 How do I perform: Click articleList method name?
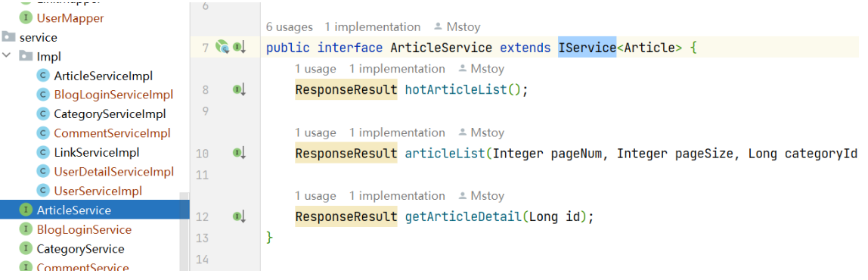pos(445,153)
